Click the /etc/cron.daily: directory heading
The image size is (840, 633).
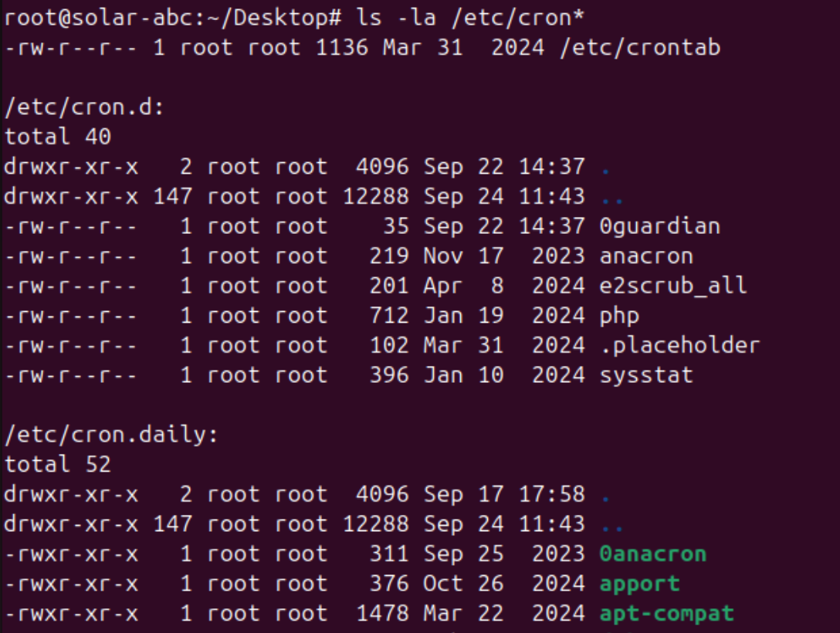(111, 435)
